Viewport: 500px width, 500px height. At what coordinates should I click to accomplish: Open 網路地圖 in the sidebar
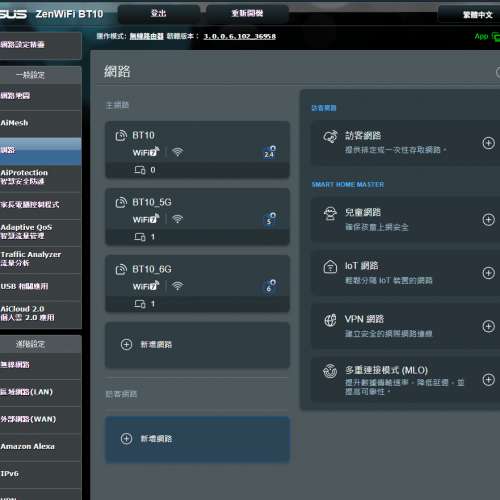tap(40, 96)
